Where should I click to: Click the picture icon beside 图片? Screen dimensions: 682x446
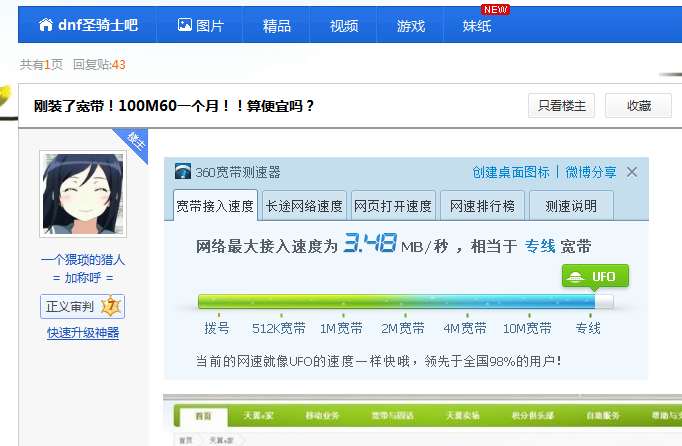184,24
